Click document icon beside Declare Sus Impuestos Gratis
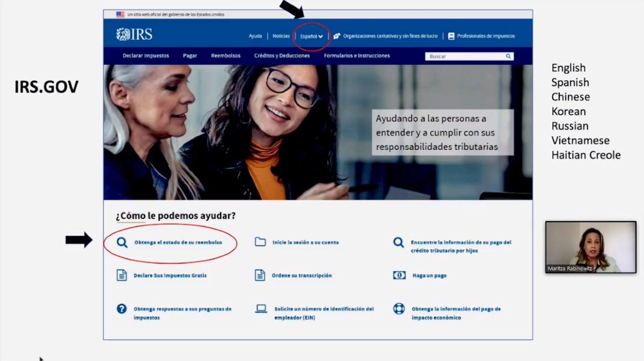This screenshot has height=361, width=644. (x=122, y=276)
